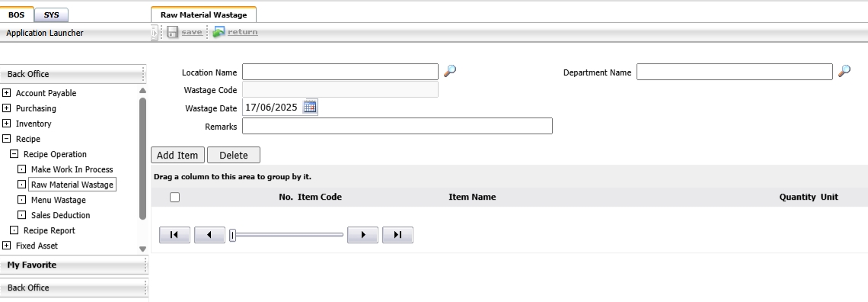Image resolution: width=868 pixels, height=302 pixels.
Task: Click the return arrow icon
Action: click(219, 32)
